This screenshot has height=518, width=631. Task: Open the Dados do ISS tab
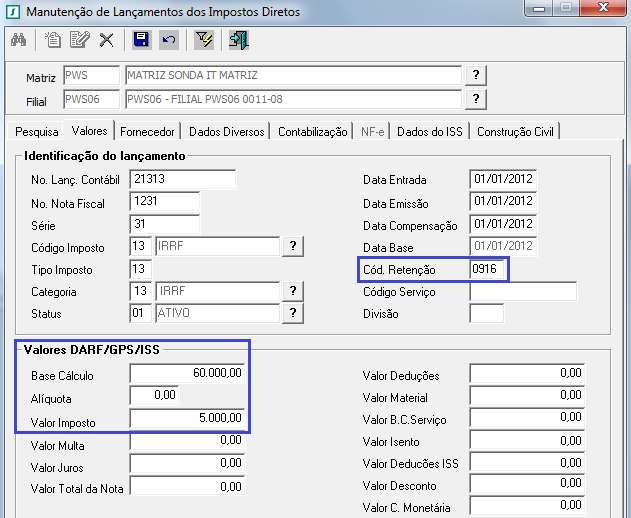(430, 132)
